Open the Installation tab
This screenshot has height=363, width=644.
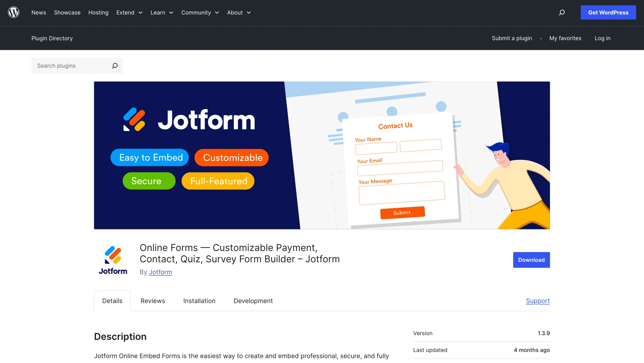point(199,301)
